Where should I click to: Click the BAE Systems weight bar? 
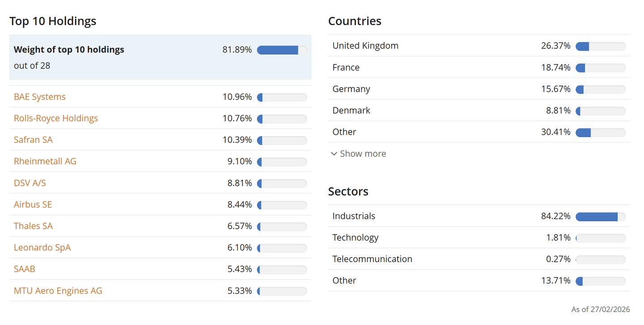click(x=282, y=97)
